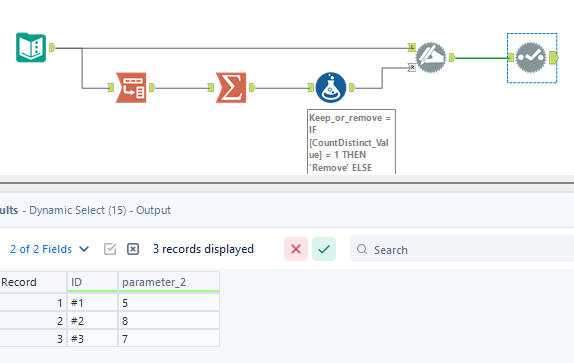Click the select all fields checkmark icon
Image resolution: width=574 pixels, height=363 pixels.
coord(110,249)
